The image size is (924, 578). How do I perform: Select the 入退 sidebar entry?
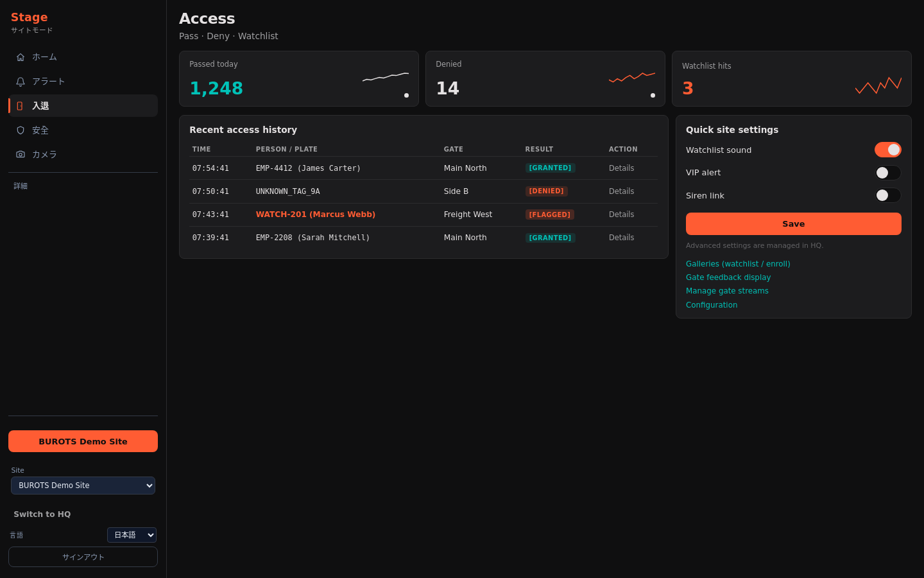point(83,106)
